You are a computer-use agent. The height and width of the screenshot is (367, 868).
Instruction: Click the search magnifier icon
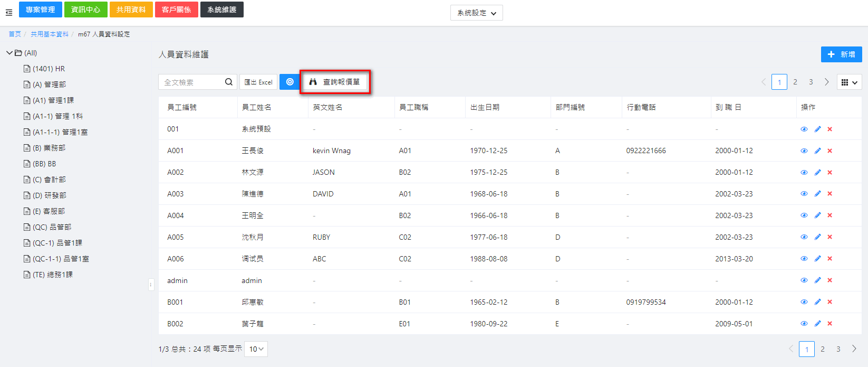[x=228, y=82]
